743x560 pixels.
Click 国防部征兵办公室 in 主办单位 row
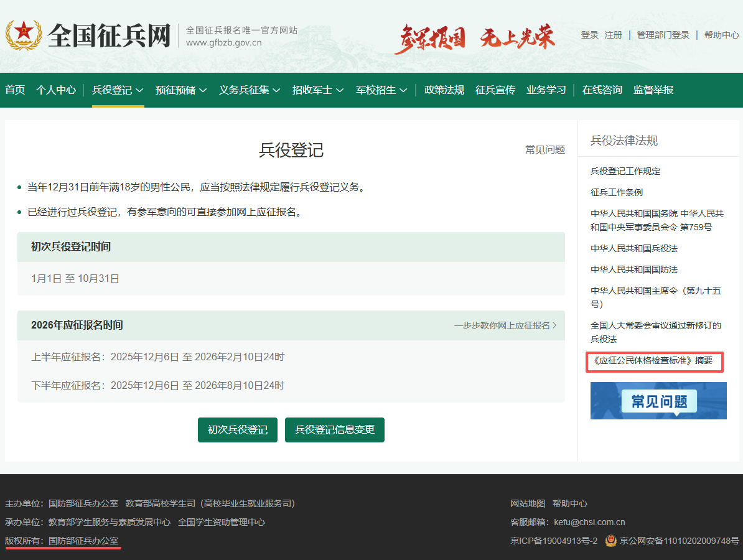(83, 503)
